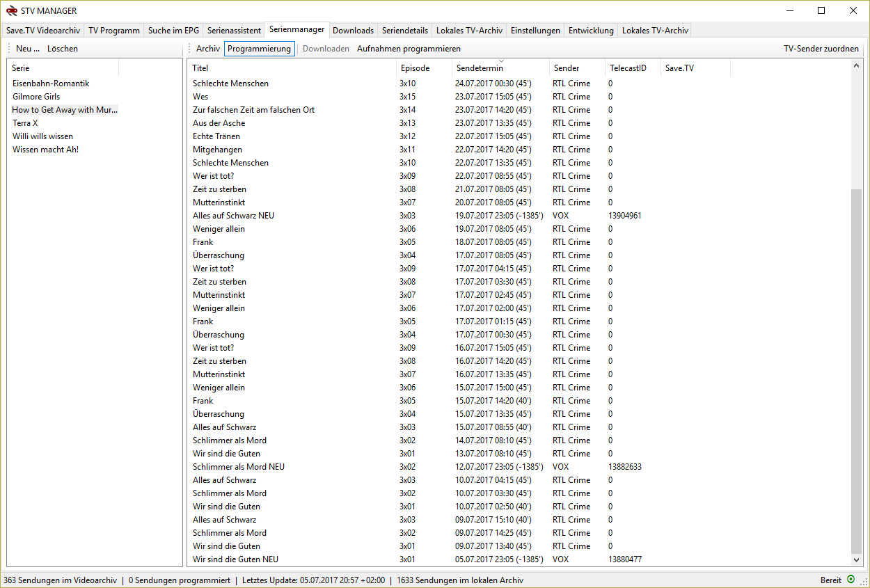
Task: Toggle the Archiv view button
Action: click(207, 49)
